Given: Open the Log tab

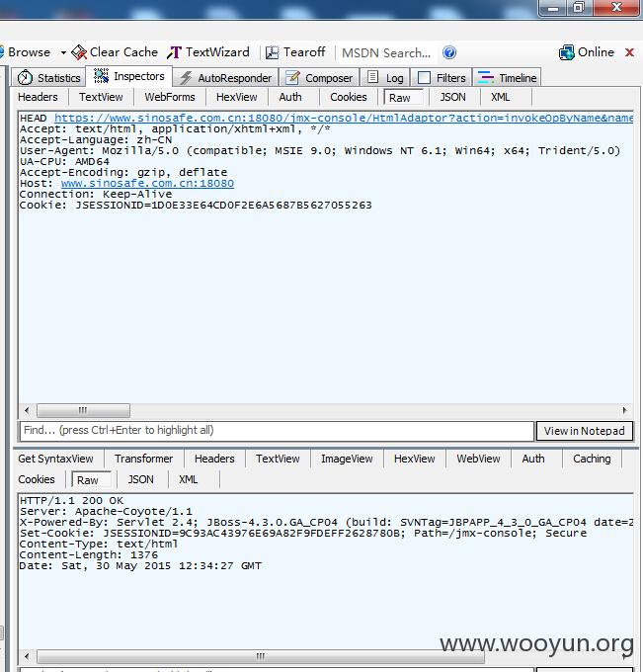Looking at the screenshot, I should click(x=385, y=77).
